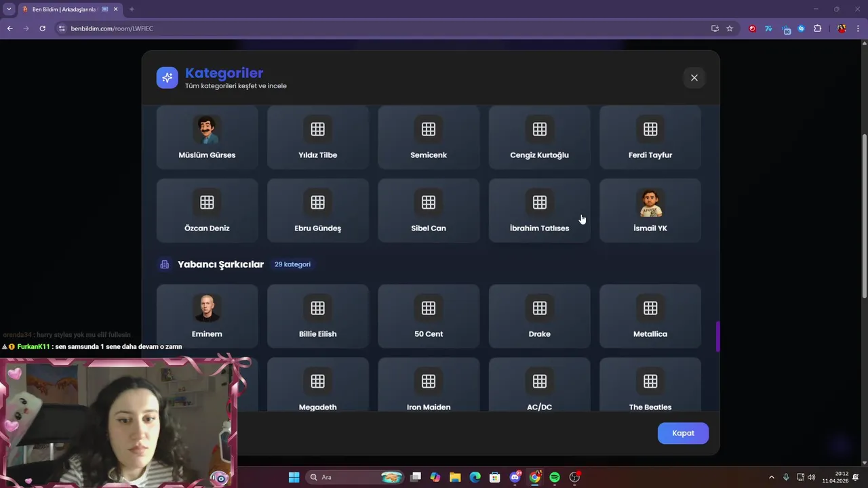The height and width of the screenshot is (488, 868).
Task: Close the Kategoriler dialog with X
Action: [x=694, y=78]
